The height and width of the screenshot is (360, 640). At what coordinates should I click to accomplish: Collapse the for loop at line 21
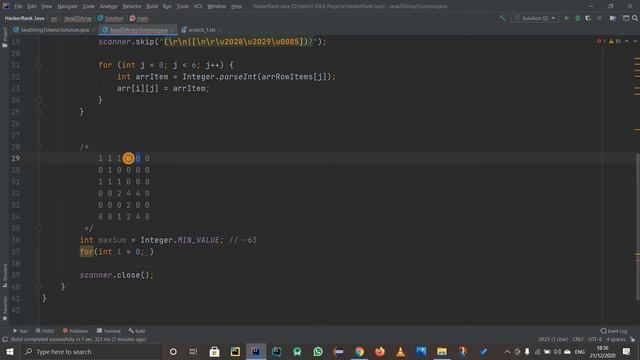coord(39,65)
